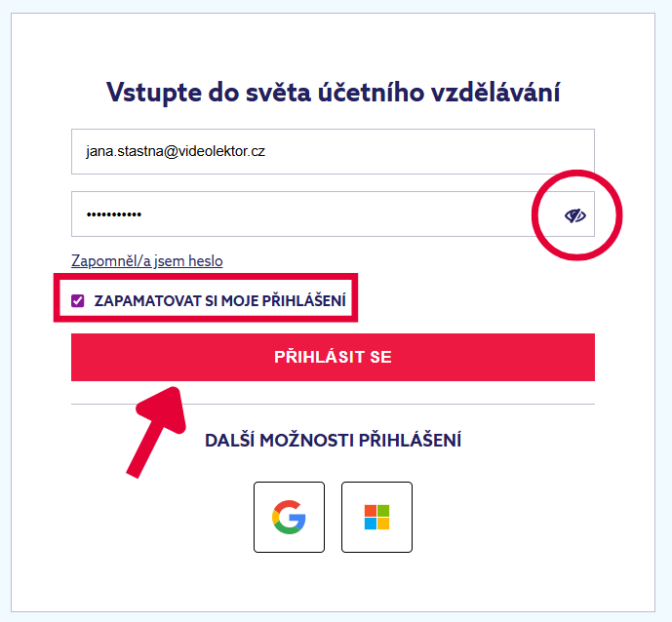Click the Vstupte do světa účetního vzdělávání title
Image resolution: width=672 pixels, height=622 pixels.
pyautogui.click(x=333, y=93)
